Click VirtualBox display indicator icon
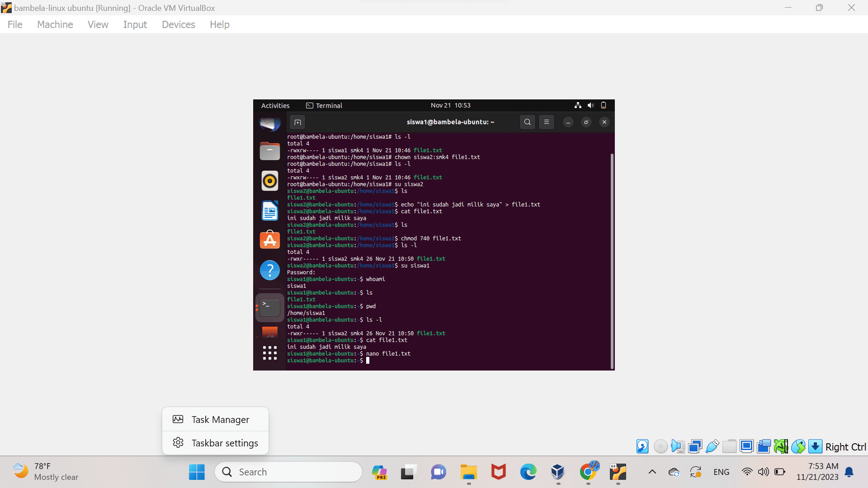Image resolution: width=868 pixels, height=488 pixels. (x=746, y=446)
